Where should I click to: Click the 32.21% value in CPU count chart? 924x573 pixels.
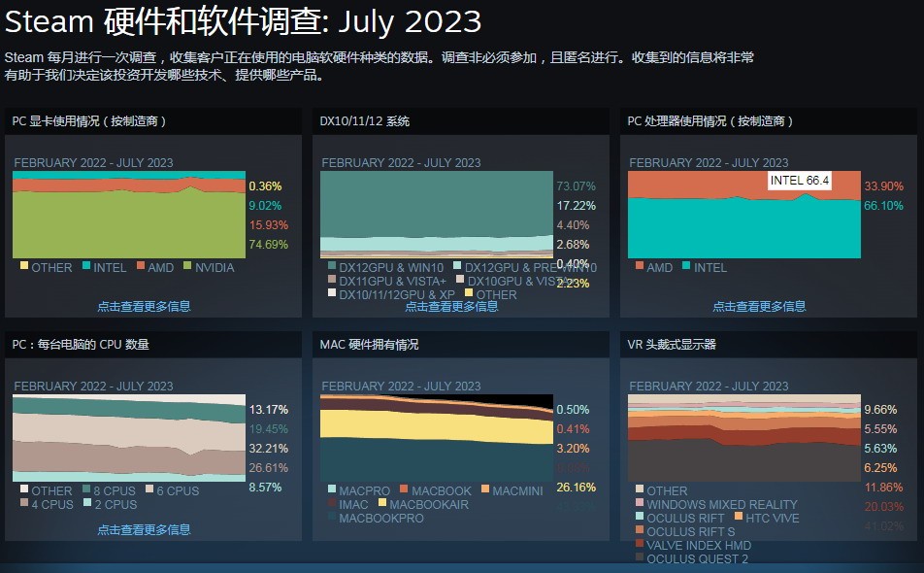click(269, 448)
